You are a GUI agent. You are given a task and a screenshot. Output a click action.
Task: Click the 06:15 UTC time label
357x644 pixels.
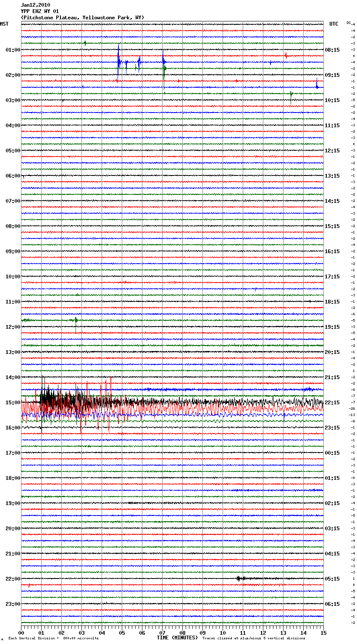point(332,604)
